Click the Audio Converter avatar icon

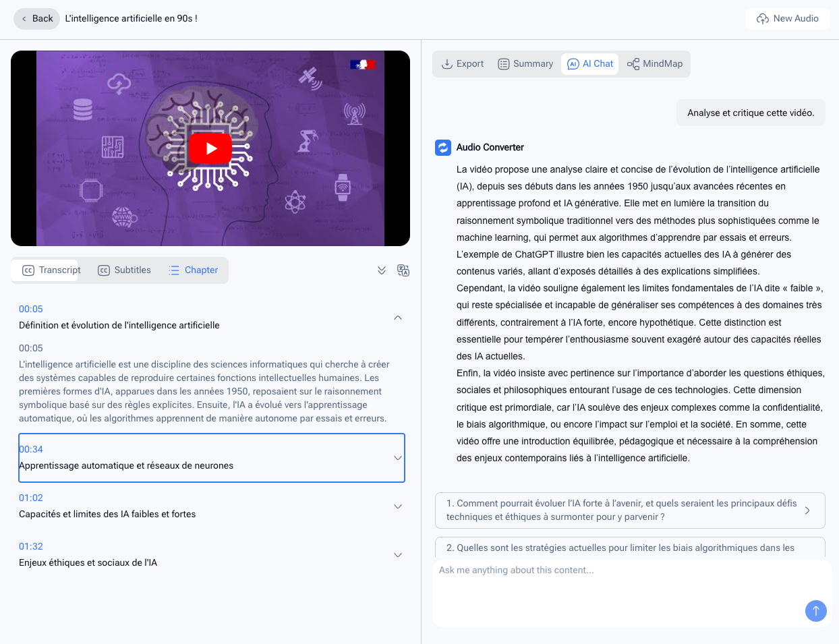coord(443,148)
